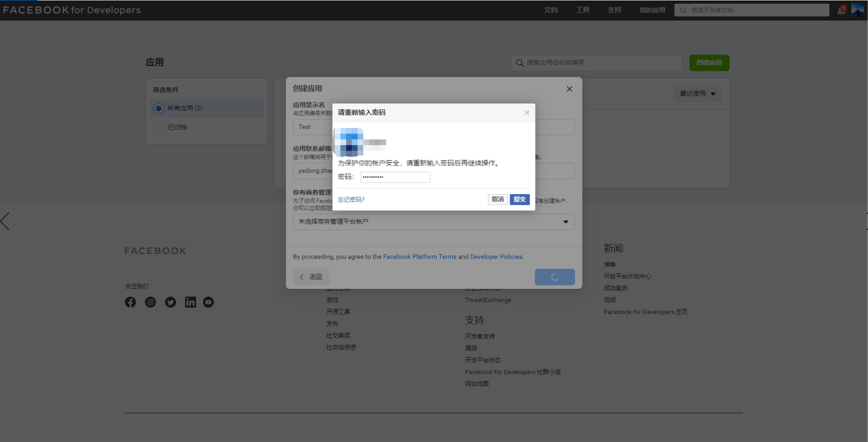
Task: Click the 返回 back button
Action: point(311,277)
